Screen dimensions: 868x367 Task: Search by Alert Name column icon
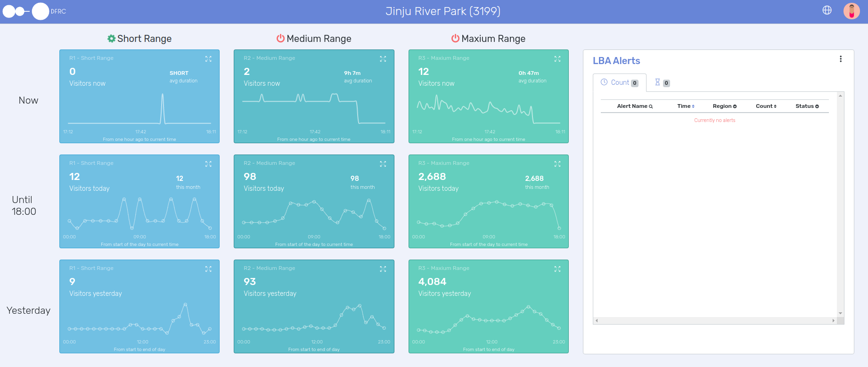tap(651, 106)
